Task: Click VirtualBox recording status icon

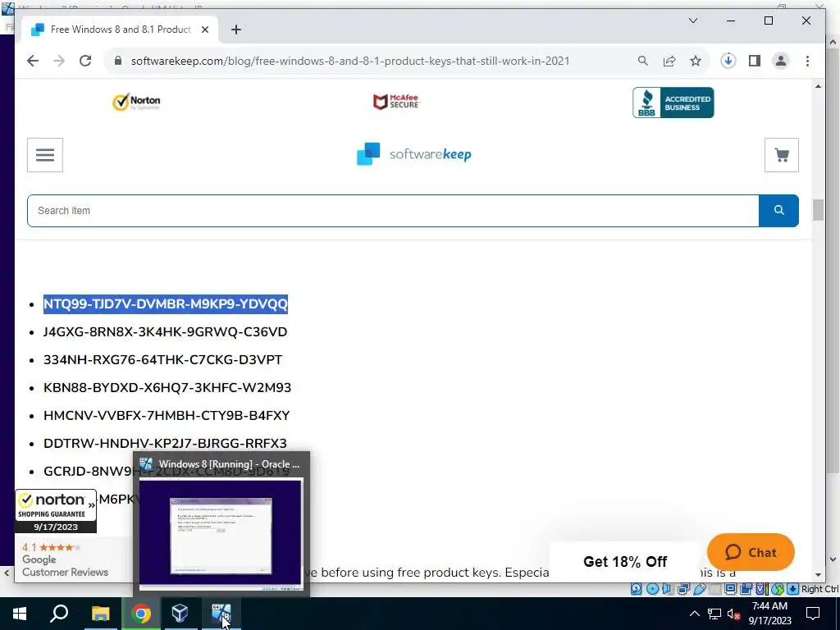Action: tap(746, 589)
